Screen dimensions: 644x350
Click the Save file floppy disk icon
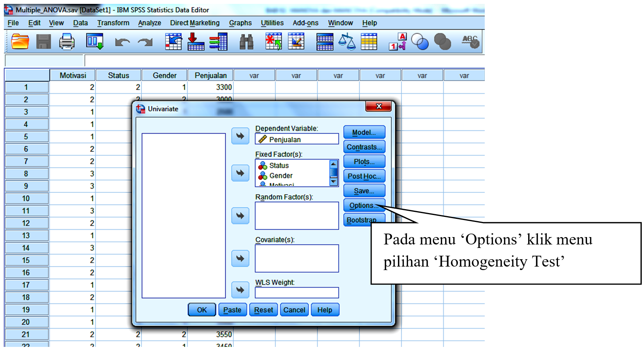(43, 42)
